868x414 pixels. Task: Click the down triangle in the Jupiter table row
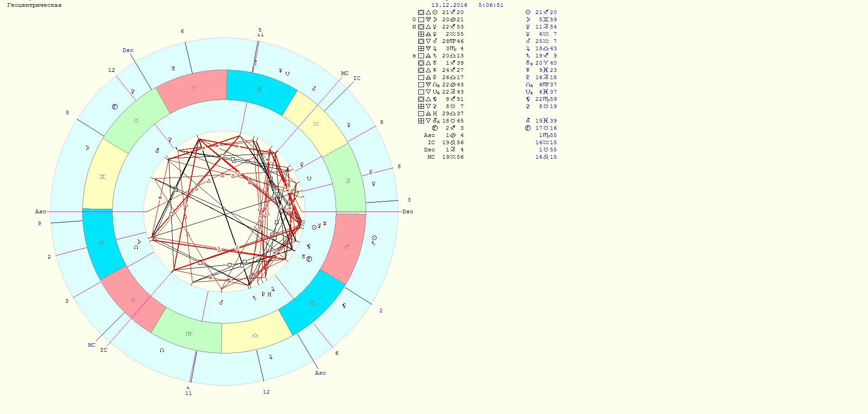coord(428,49)
